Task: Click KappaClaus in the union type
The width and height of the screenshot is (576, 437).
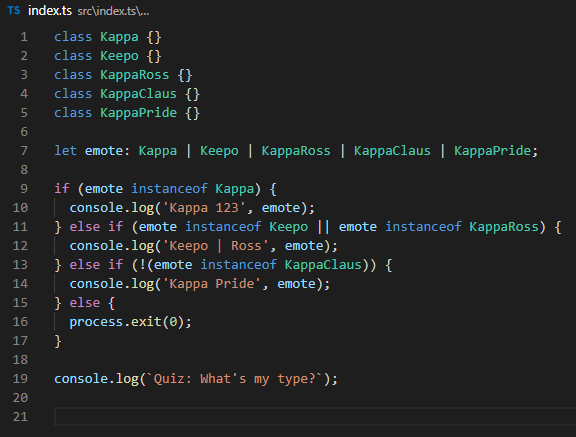Action: [392, 151]
